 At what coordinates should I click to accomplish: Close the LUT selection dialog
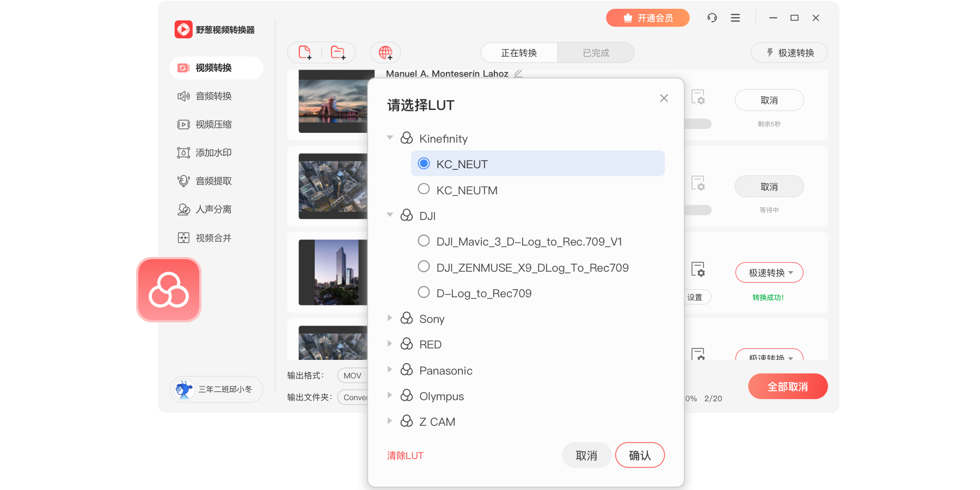pos(664,98)
